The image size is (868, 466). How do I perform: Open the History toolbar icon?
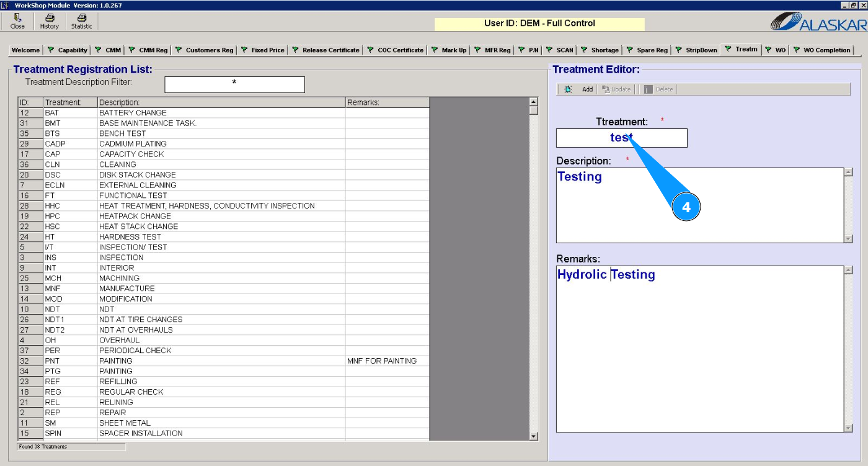point(50,22)
